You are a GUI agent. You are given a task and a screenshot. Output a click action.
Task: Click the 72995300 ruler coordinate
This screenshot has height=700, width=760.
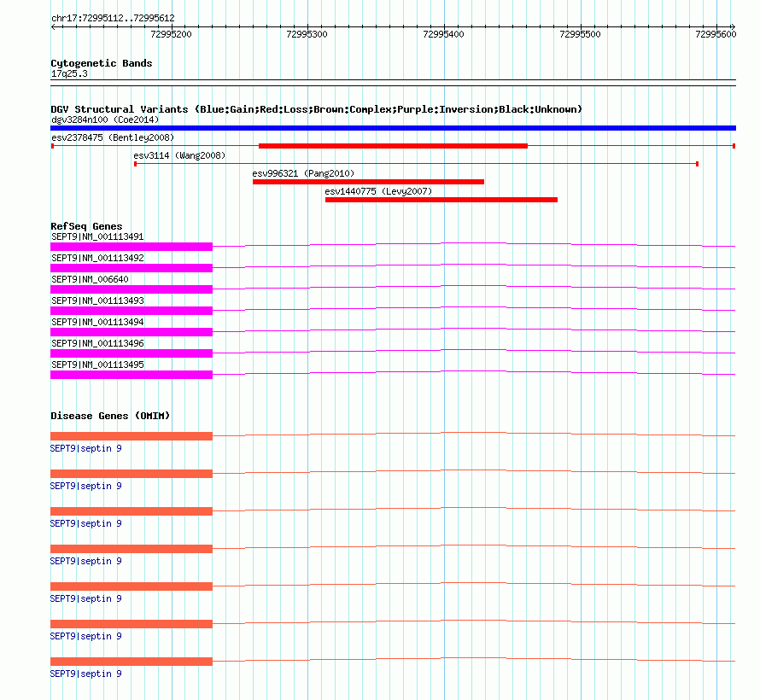[x=307, y=34]
